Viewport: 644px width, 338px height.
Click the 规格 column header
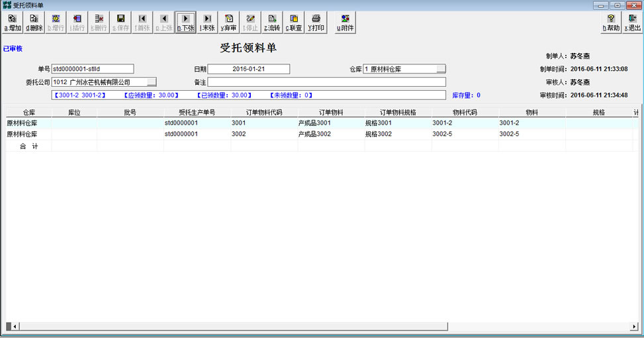pos(599,112)
